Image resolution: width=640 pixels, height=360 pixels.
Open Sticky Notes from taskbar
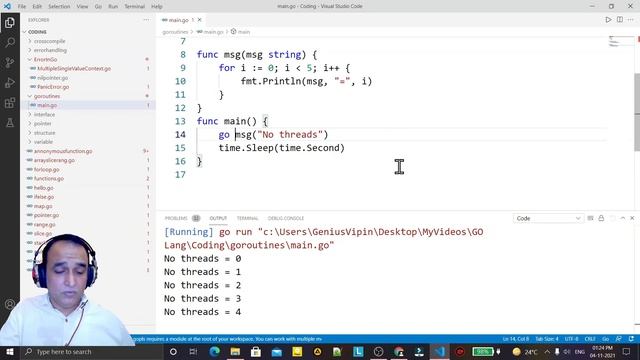(297, 351)
